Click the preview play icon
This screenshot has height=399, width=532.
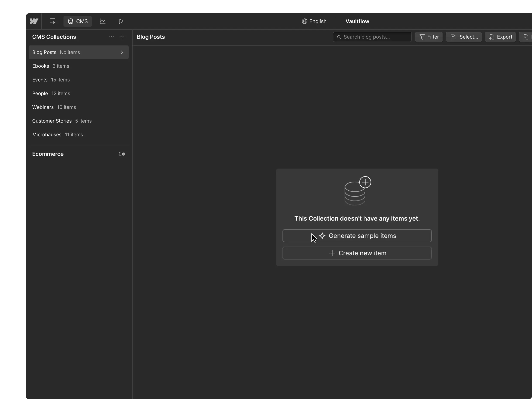[x=121, y=21]
